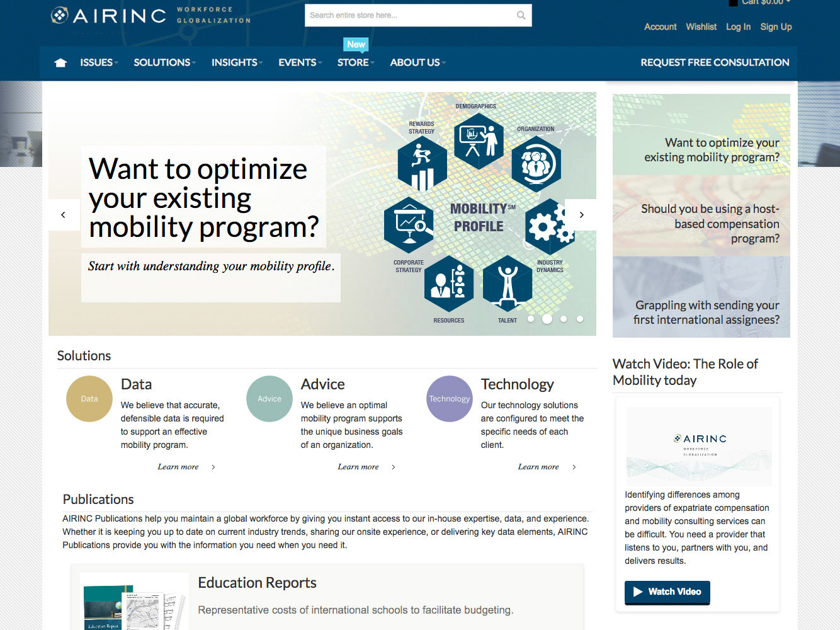
Task: Click the Rewards Strategy hexagon icon
Action: 423,164
